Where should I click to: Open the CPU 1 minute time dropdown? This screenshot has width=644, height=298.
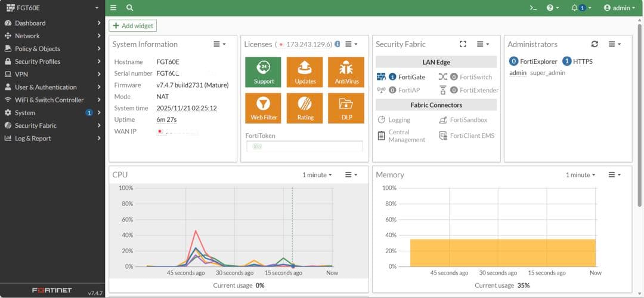coord(317,175)
